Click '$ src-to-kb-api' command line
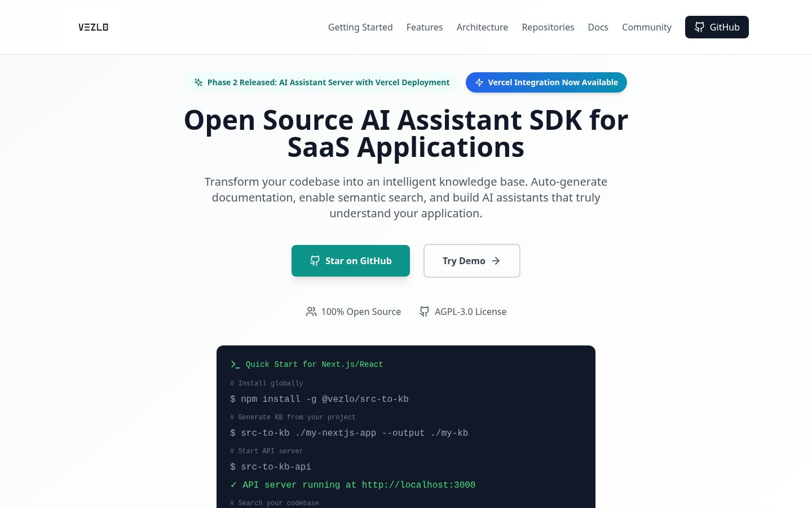Screen dimensions: 812x508 tap(271, 467)
